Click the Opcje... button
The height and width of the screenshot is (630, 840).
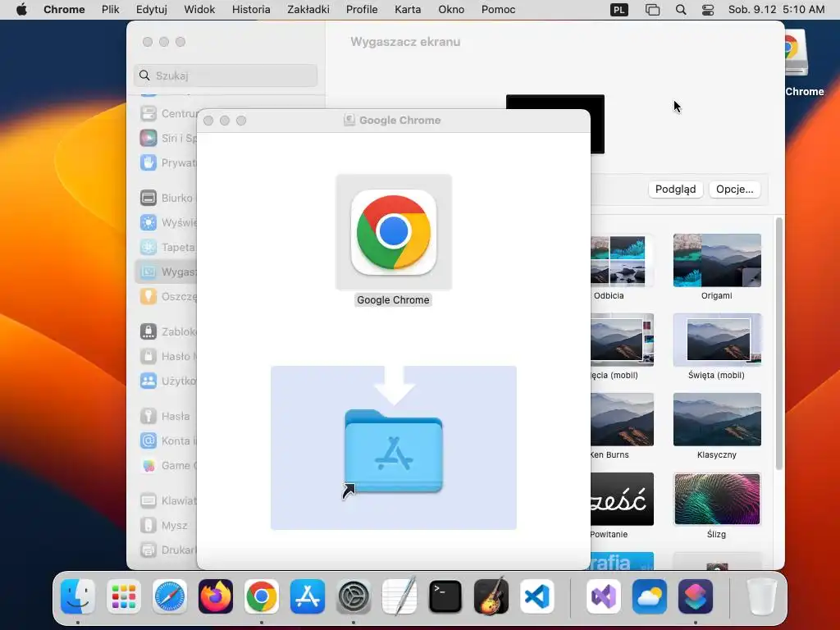(x=734, y=189)
